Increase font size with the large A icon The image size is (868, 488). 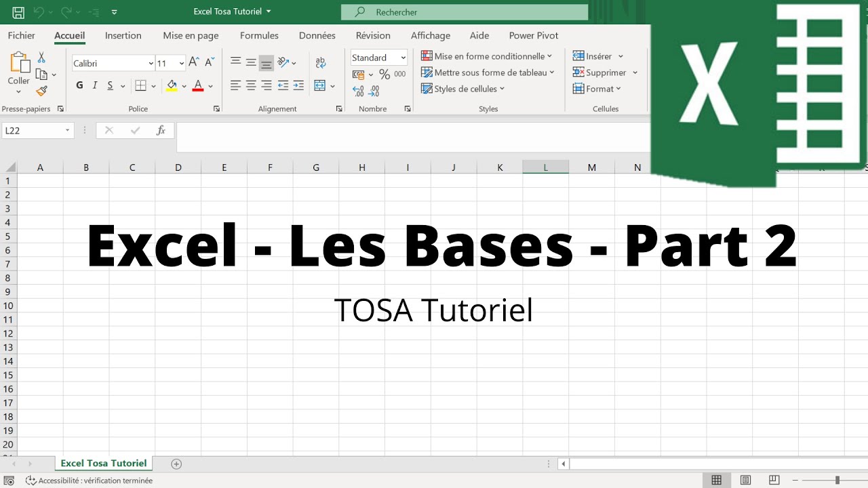(x=194, y=63)
